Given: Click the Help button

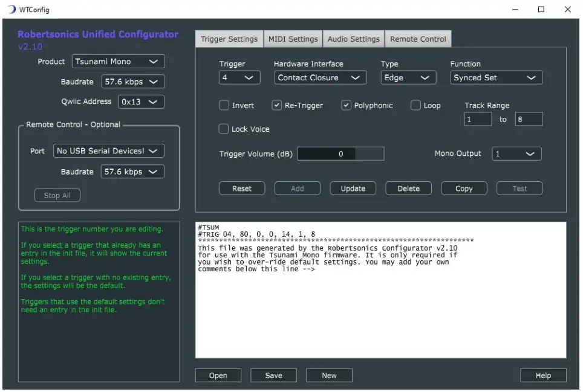Looking at the screenshot, I should pyautogui.click(x=543, y=376).
